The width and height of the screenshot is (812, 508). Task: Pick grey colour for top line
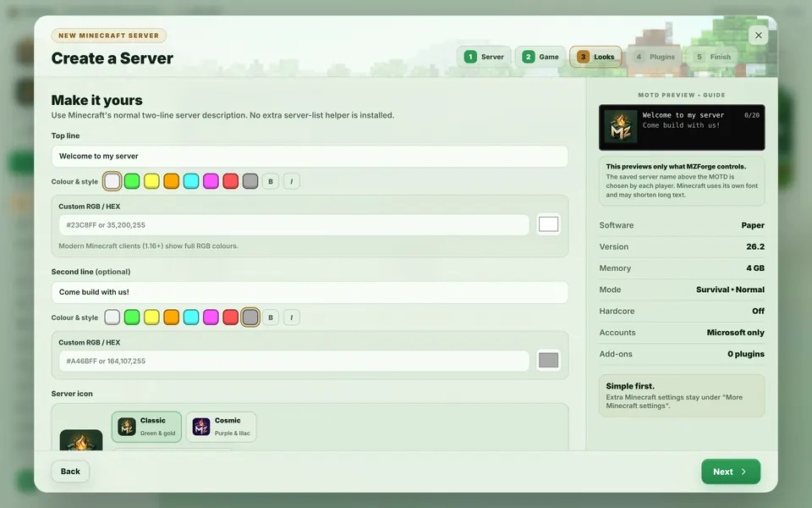pyautogui.click(x=250, y=181)
